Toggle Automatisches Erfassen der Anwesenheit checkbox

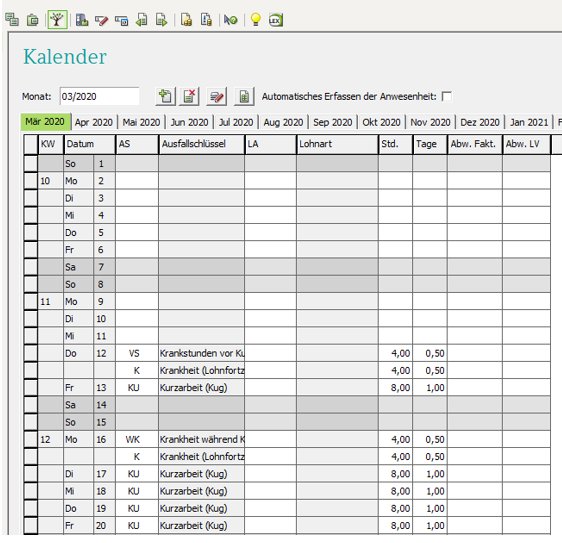[x=447, y=97]
